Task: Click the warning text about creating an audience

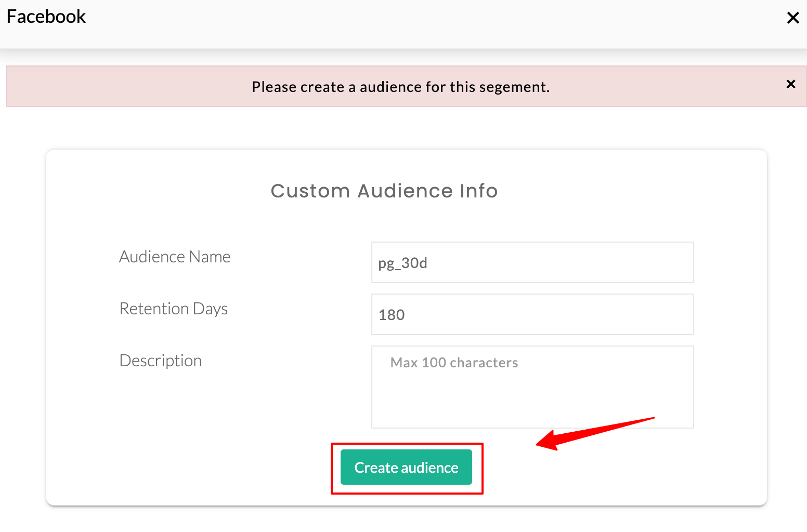Action: tap(400, 87)
